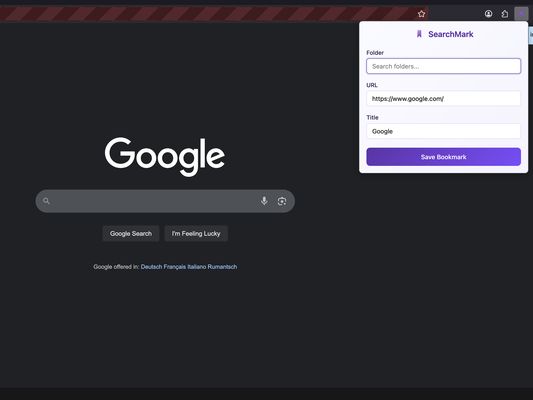
Task: Click the purple SearchMark bookmark logo
Action: pyautogui.click(x=419, y=34)
